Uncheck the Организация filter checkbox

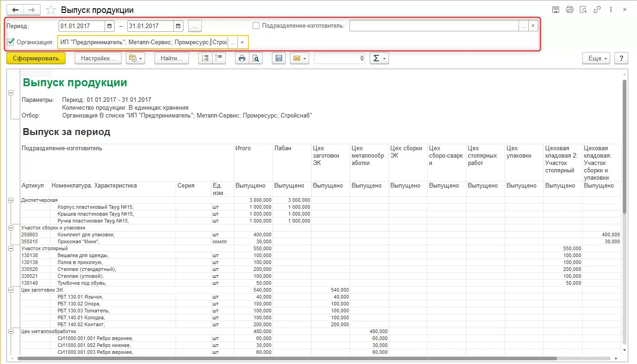pyautogui.click(x=11, y=42)
